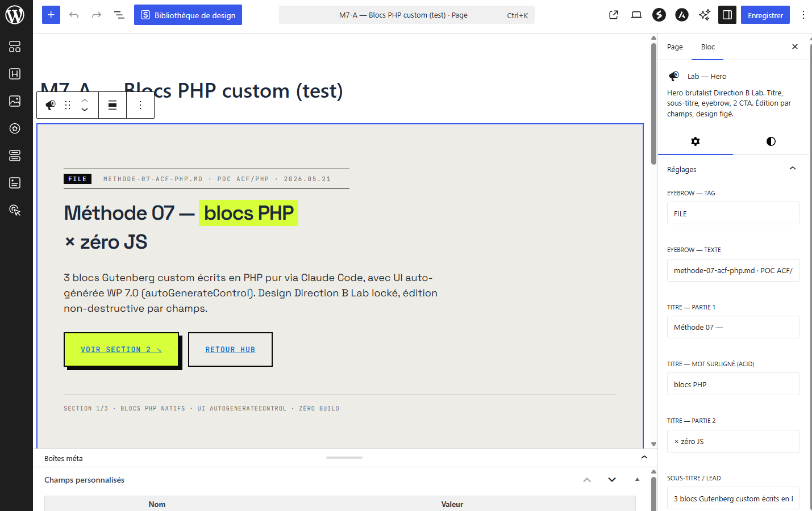Open the editor options three-dot menu
Viewport: 812px width, 511px height.
803,15
